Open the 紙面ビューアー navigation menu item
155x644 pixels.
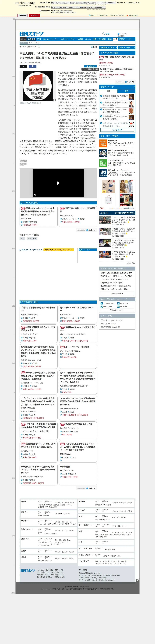tap(126, 39)
